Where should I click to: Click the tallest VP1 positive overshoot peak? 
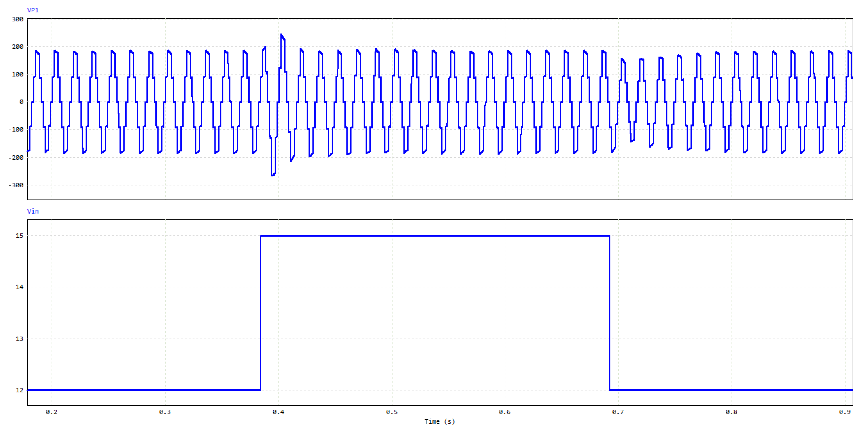tap(282, 35)
